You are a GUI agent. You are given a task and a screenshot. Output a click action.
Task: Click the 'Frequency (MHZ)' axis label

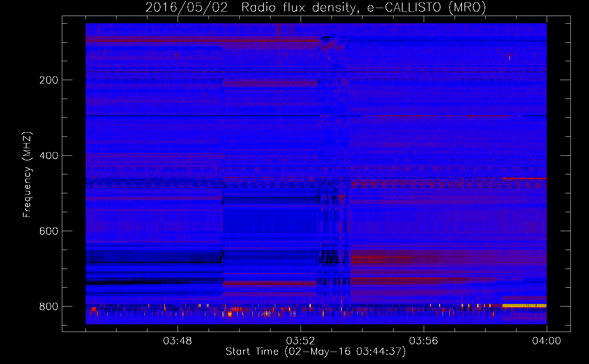click(27, 174)
